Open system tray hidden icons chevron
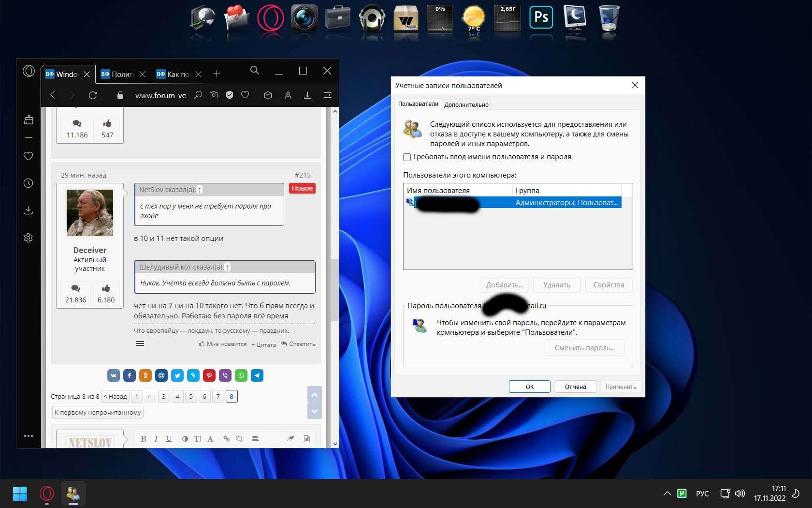The height and width of the screenshot is (508, 812). click(x=667, y=493)
